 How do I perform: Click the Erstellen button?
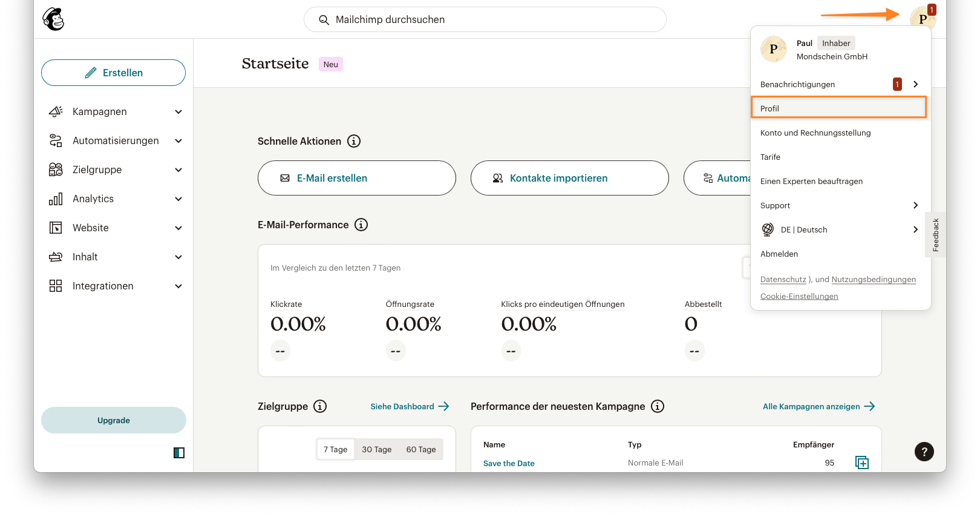113,73
